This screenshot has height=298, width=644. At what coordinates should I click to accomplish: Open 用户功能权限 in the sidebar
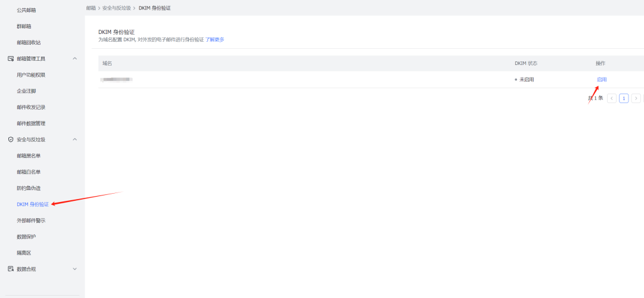pyautogui.click(x=31, y=75)
